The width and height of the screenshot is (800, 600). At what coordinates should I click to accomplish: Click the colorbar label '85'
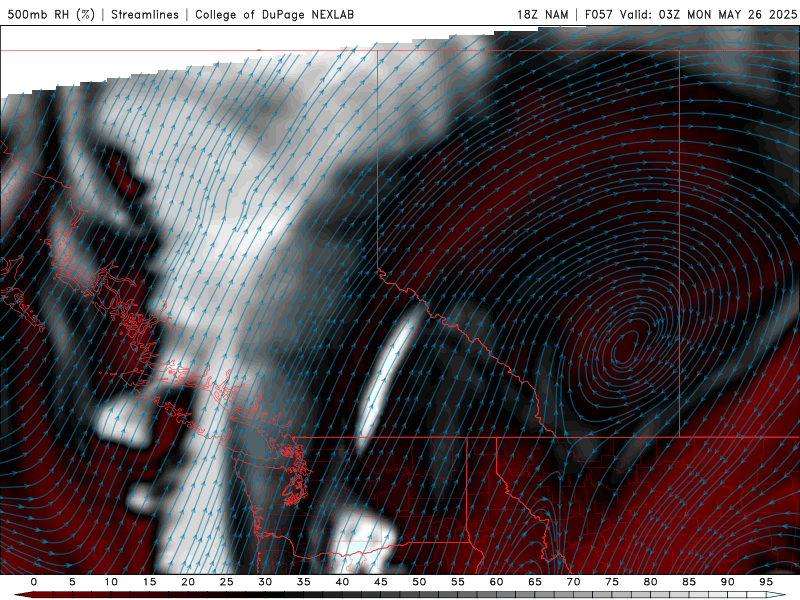pos(689,582)
